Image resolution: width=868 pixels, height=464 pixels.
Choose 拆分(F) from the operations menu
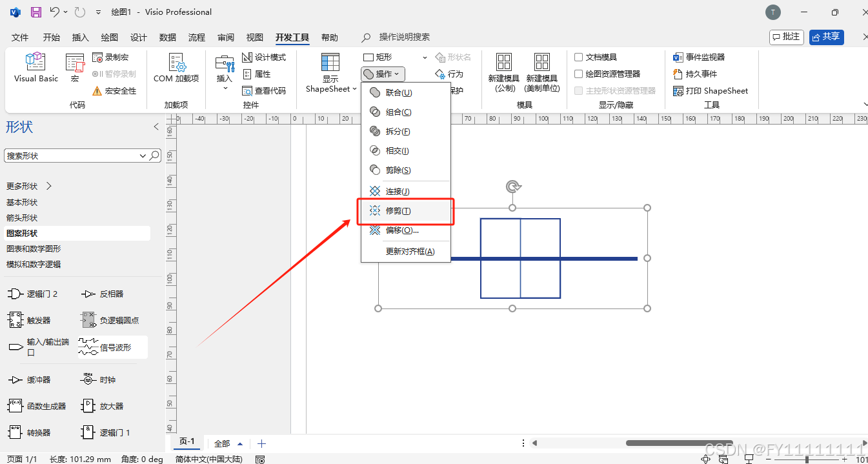pyautogui.click(x=405, y=132)
